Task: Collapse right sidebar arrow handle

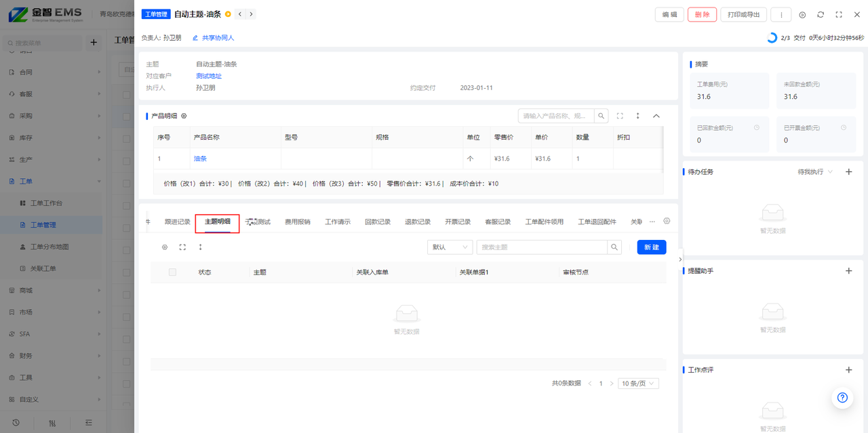Action: (x=680, y=260)
